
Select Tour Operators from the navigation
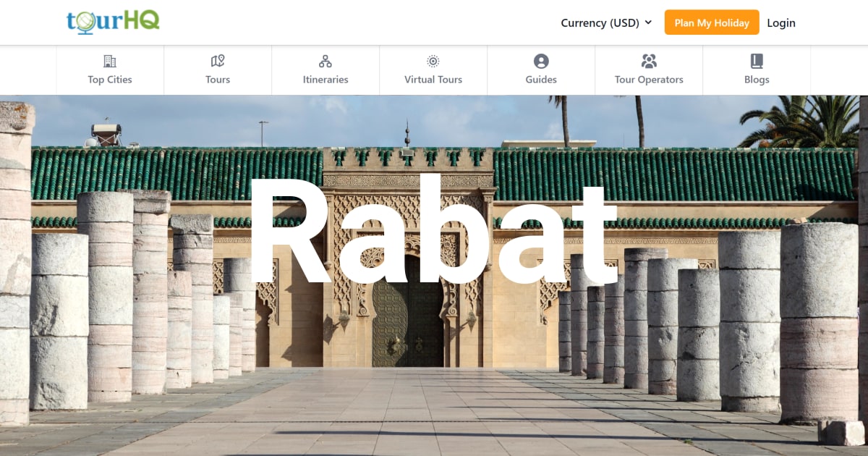tap(649, 80)
